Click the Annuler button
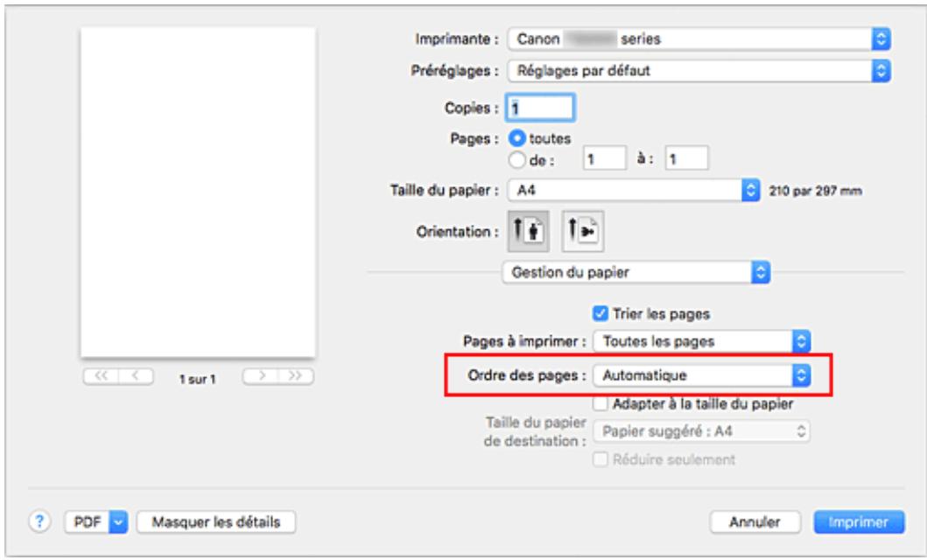The image size is (927, 560). tap(755, 522)
